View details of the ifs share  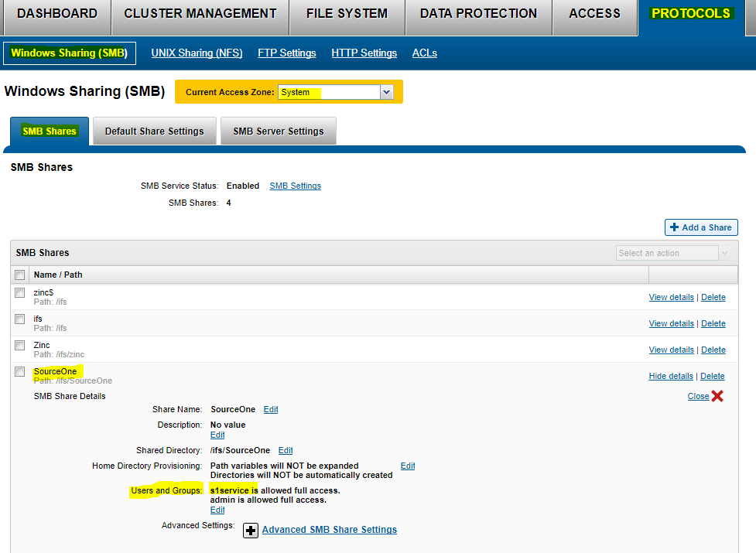click(670, 323)
